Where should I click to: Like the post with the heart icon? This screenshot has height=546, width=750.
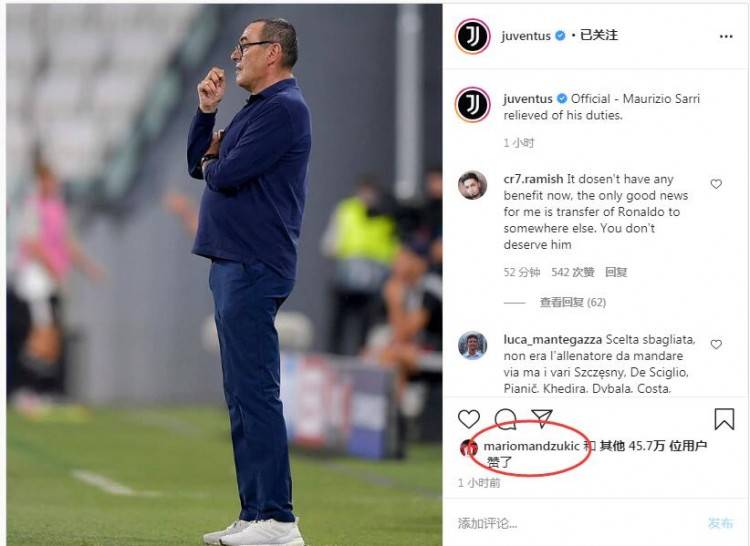468,419
